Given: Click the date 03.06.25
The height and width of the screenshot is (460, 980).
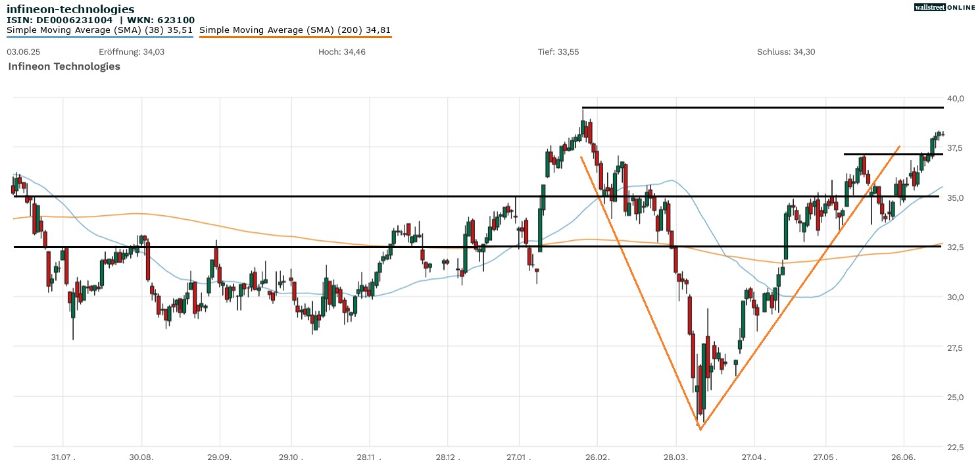Looking at the screenshot, I should tap(24, 52).
